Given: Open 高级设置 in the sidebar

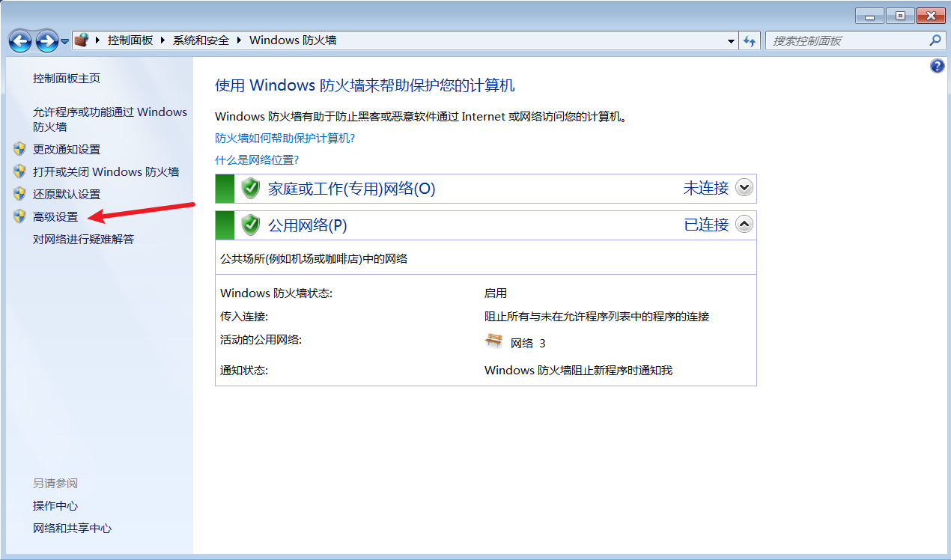Looking at the screenshot, I should click(x=55, y=216).
